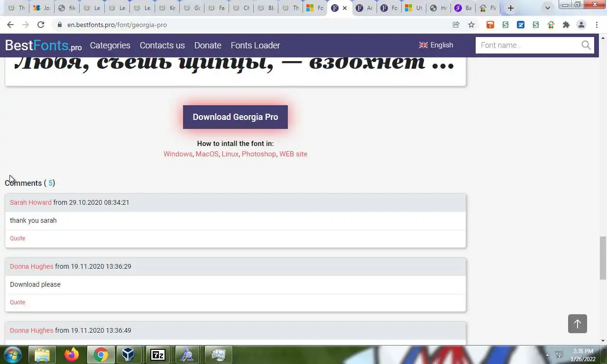Image resolution: width=607 pixels, height=364 pixels.
Task: Switch to the 'Ut' Microsoft tab
Action: click(x=413, y=8)
